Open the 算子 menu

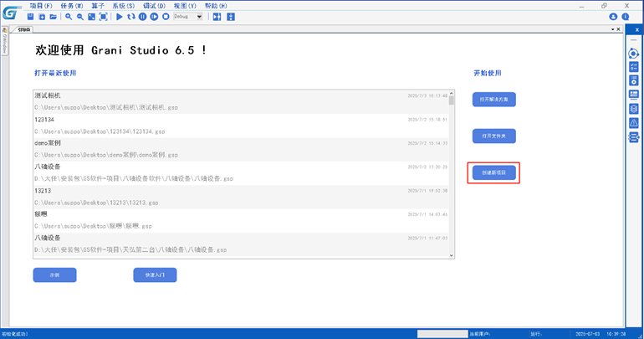pos(98,6)
